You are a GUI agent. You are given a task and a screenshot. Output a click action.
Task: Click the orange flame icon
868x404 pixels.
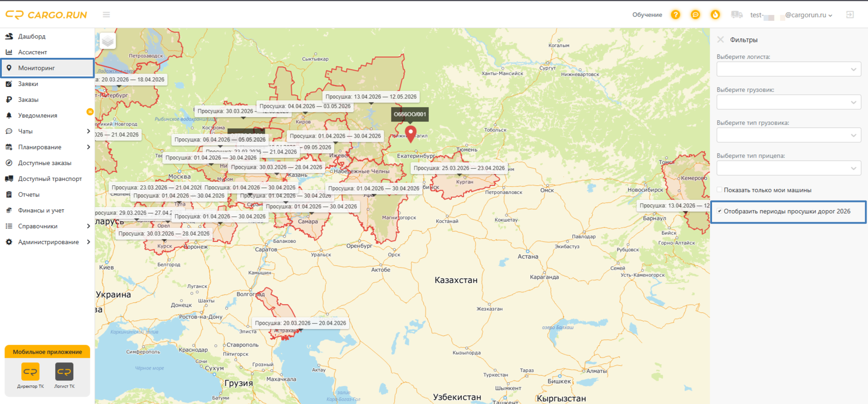pos(715,15)
